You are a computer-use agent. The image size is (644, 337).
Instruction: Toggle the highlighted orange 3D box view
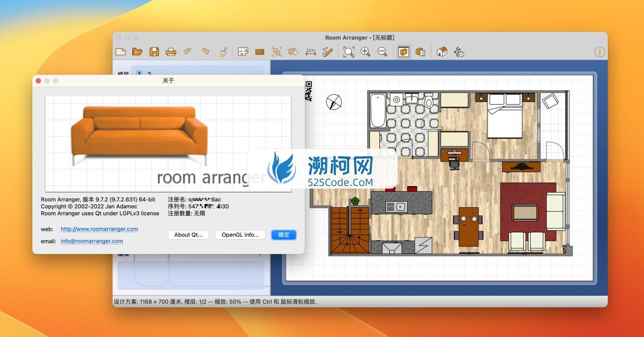click(x=404, y=52)
